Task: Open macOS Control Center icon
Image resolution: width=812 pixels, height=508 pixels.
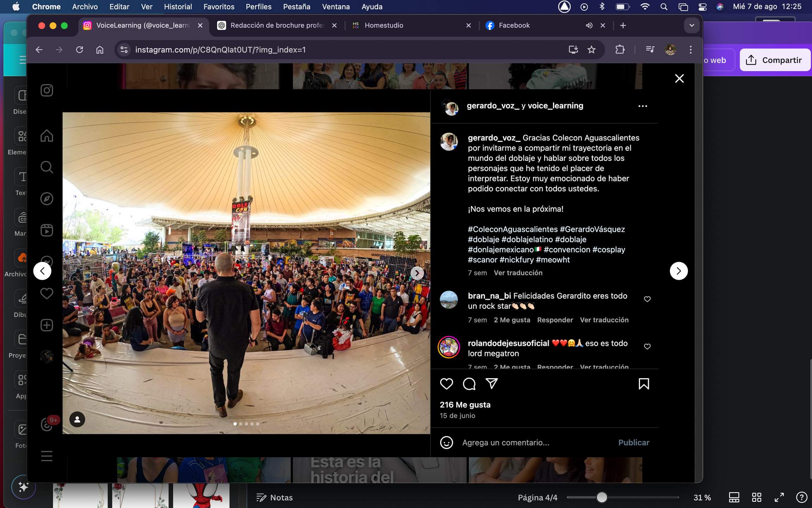Action: (x=702, y=7)
